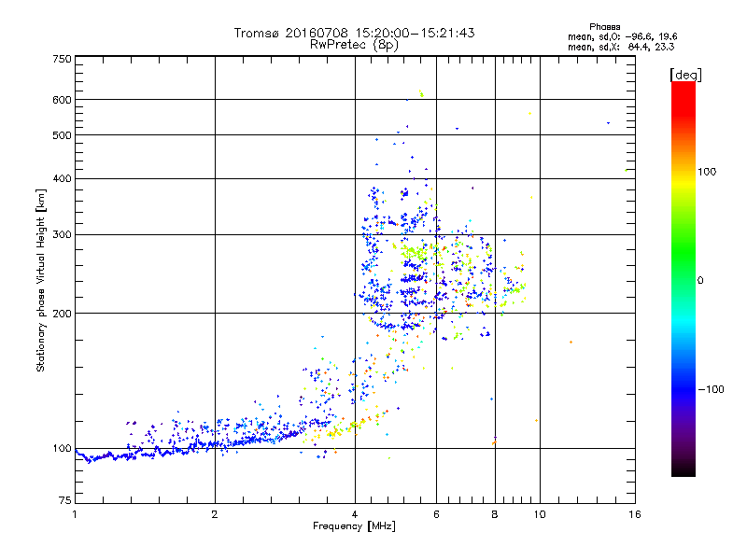747x560 pixels.
Task: Click the y-axis tick label '600'
Action: coord(62,100)
